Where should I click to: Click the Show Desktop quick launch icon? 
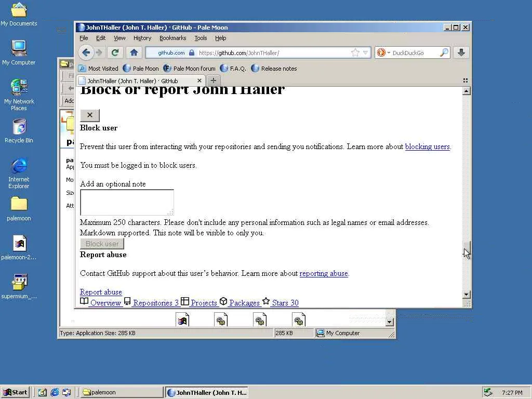tap(43, 393)
